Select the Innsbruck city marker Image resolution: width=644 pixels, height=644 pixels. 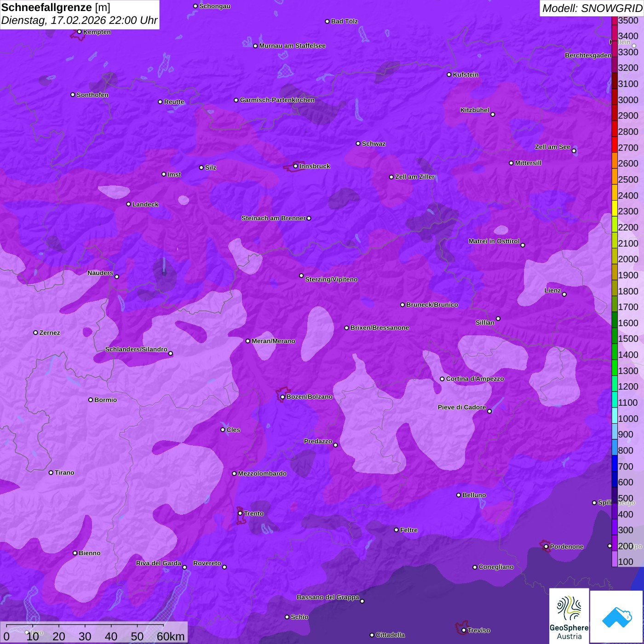click(296, 166)
